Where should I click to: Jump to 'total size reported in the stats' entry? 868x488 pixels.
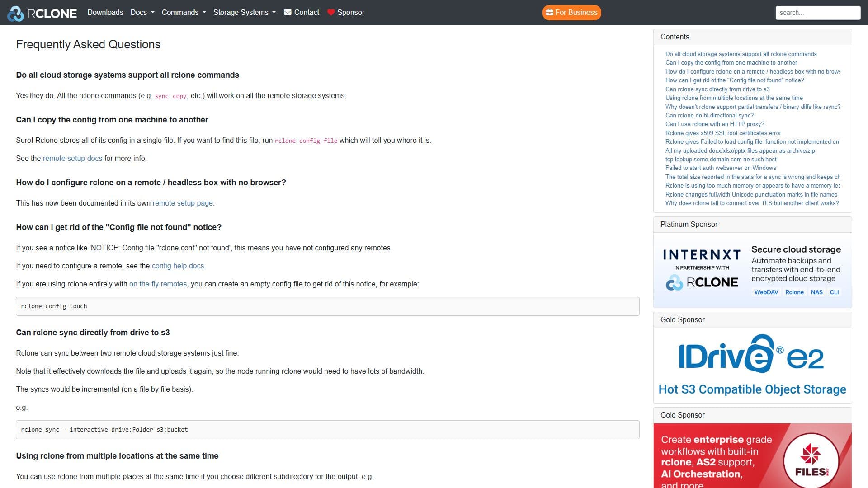click(753, 177)
